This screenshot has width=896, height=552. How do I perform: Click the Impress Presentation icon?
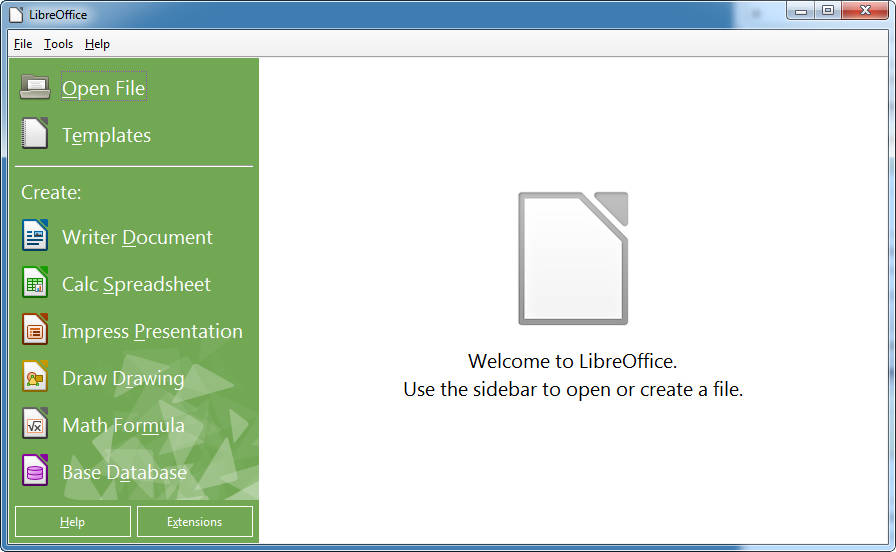35,329
